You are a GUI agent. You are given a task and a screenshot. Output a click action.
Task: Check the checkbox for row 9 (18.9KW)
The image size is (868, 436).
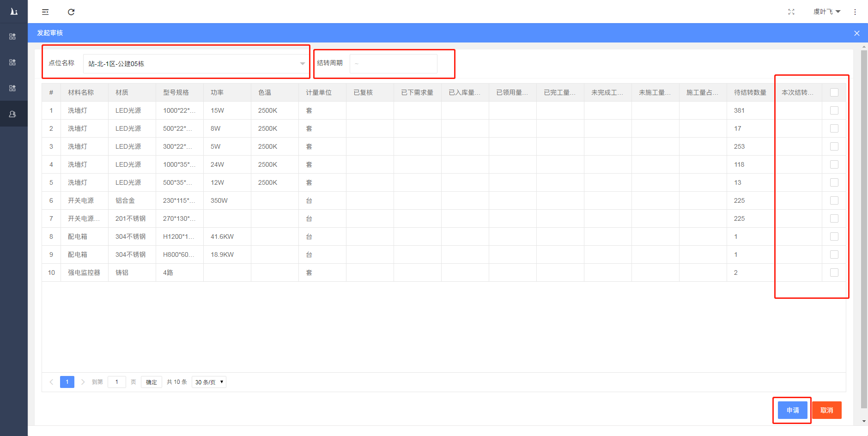pos(834,254)
